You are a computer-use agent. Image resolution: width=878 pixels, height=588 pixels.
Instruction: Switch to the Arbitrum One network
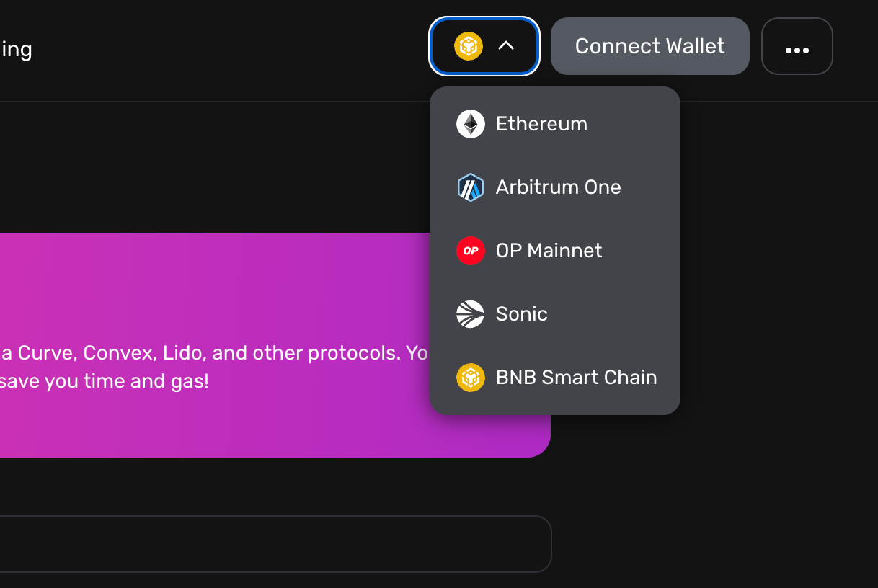tap(558, 187)
